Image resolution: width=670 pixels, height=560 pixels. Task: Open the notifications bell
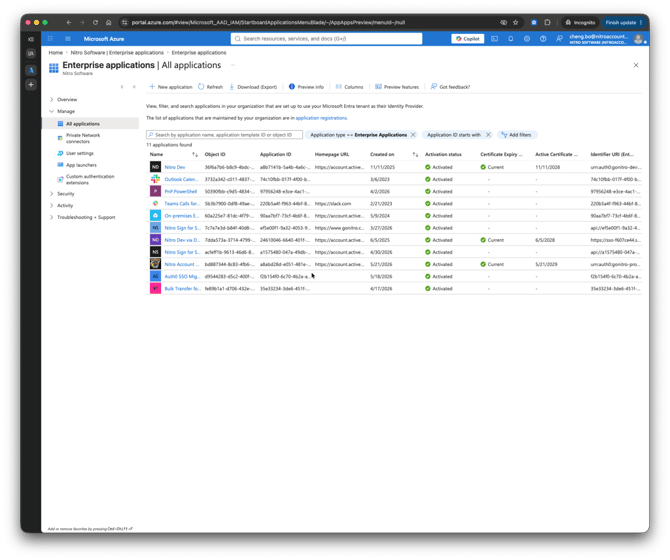click(x=511, y=39)
